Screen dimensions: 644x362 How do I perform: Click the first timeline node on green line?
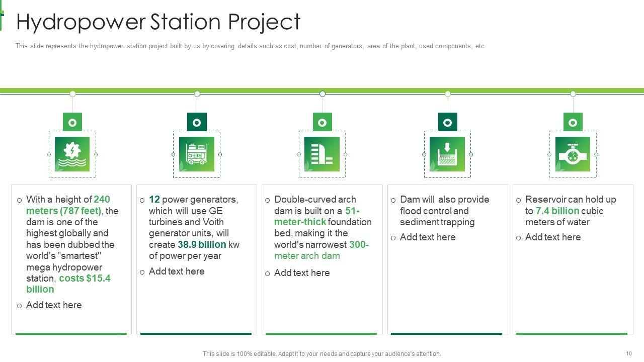tap(72, 94)
